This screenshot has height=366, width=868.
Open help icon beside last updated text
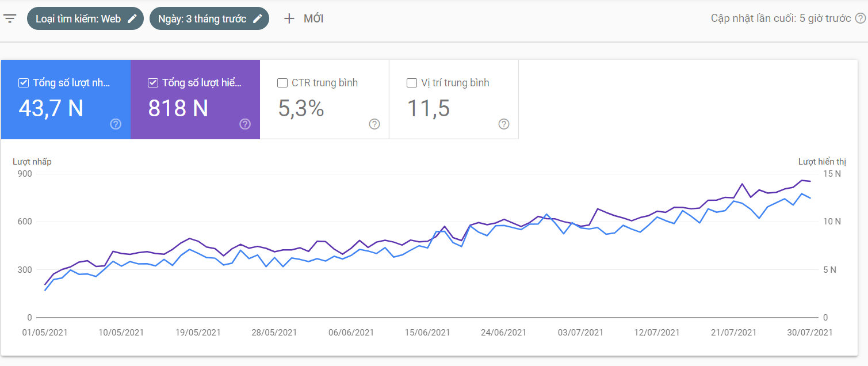pyautogui.click(x=861, y=18)
